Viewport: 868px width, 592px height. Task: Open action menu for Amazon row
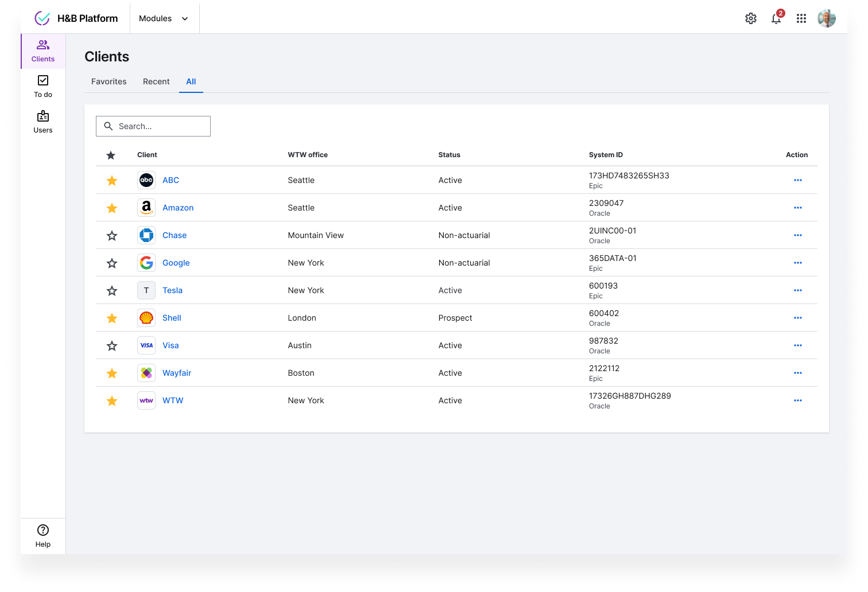pyautogui.click(x=798, y=208)
